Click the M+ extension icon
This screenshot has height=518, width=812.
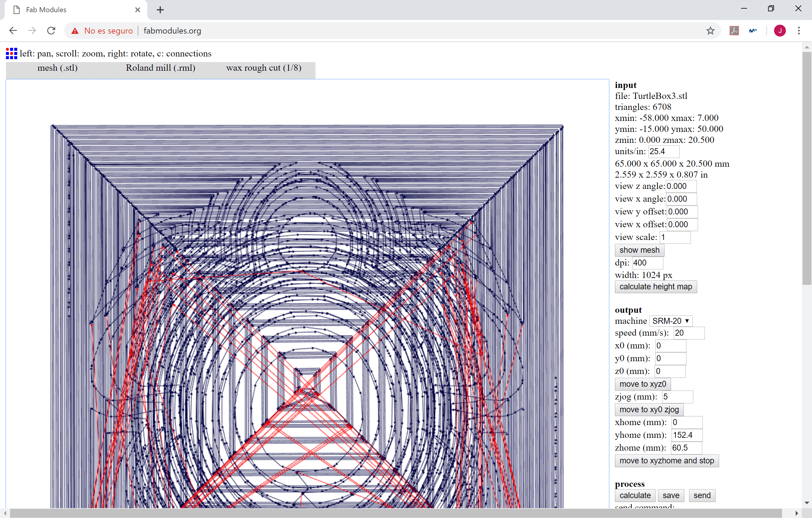[753, 31]
